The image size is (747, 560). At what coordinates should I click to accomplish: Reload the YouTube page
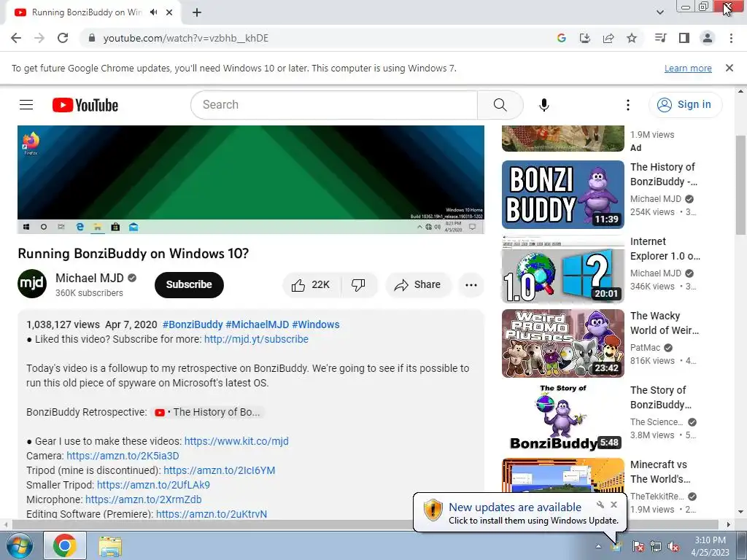[x=63, y=38]
